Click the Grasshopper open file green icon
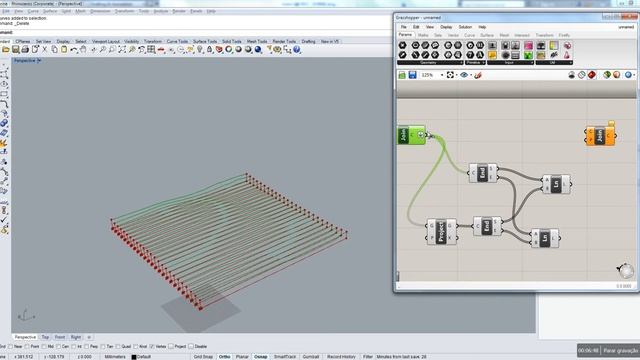Viewport: 640px width, 360px height. tap(402, 75)
